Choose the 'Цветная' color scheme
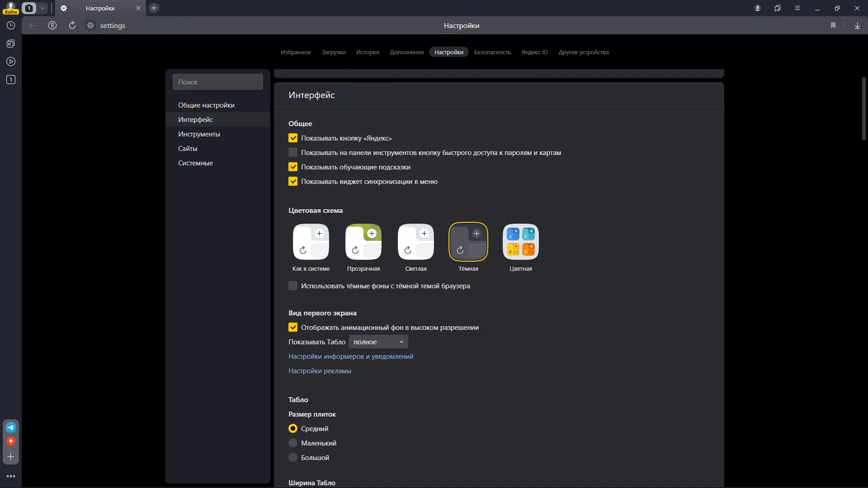This screenshot has width=868, height=488. coord(520,242)
